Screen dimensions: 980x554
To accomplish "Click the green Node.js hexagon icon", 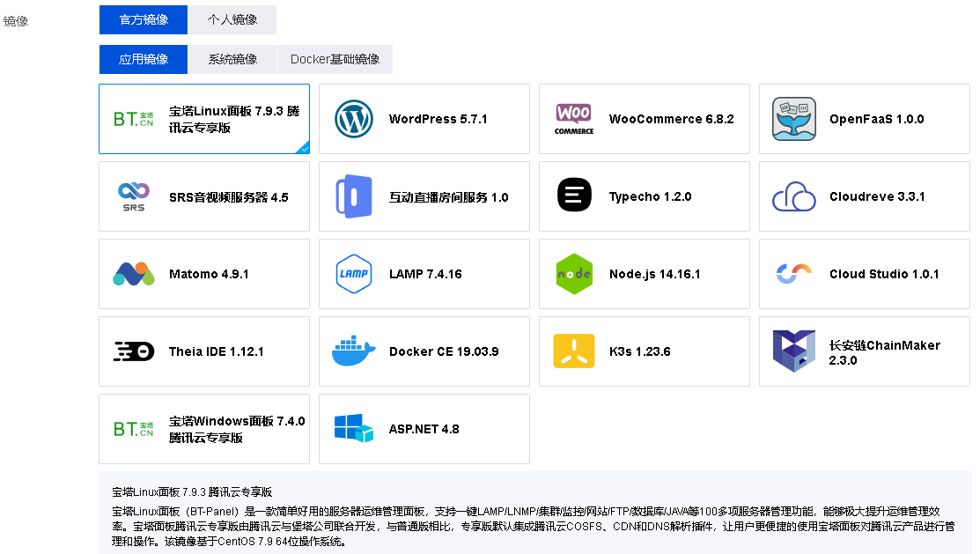I will pos(574,274).
